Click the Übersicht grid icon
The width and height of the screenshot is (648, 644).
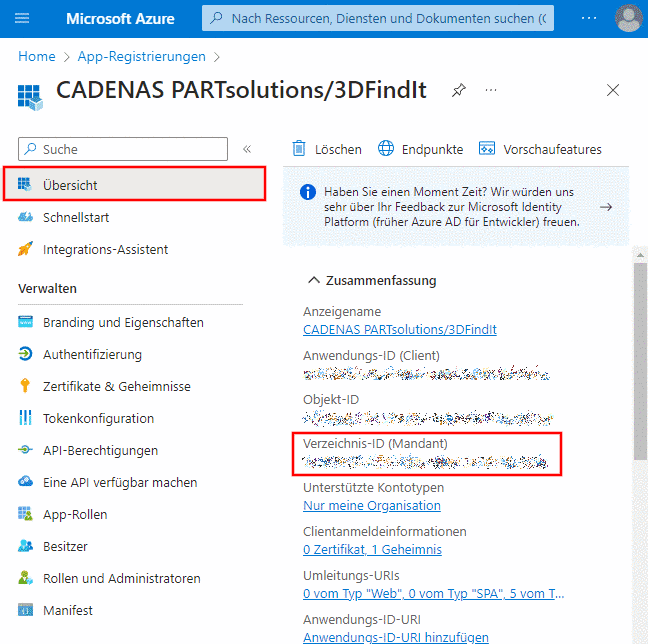25,184
